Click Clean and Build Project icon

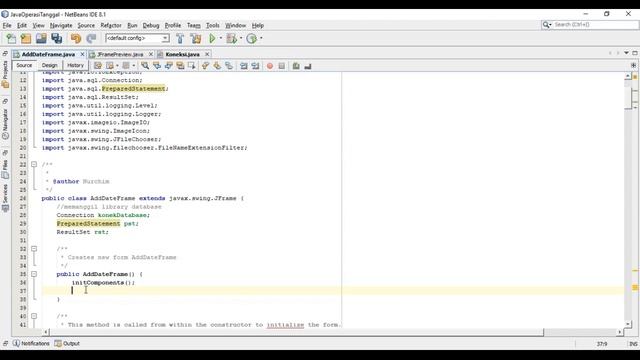coord(196,38)
